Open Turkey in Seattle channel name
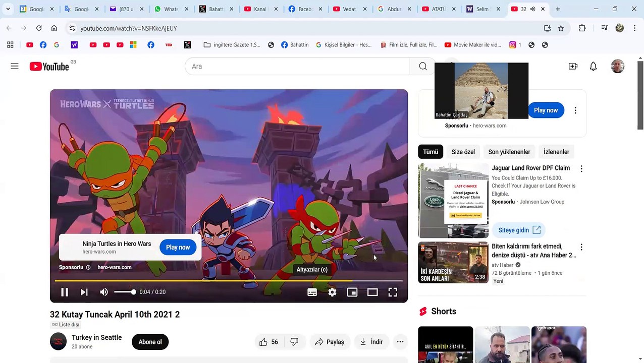The width and height of the screenshot is (644, 363). pyautogui.click(x=96, y=337)
